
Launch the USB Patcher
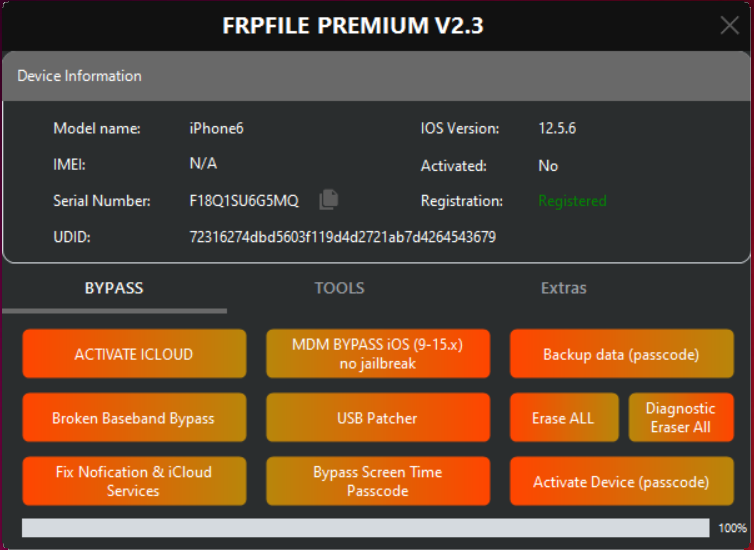(x=378, y=418)
